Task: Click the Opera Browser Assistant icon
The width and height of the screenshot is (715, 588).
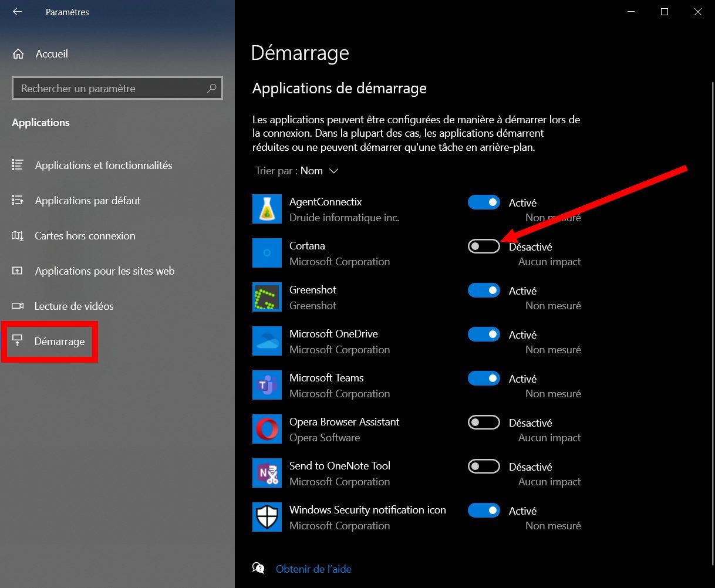Action: tap(267, 429)
